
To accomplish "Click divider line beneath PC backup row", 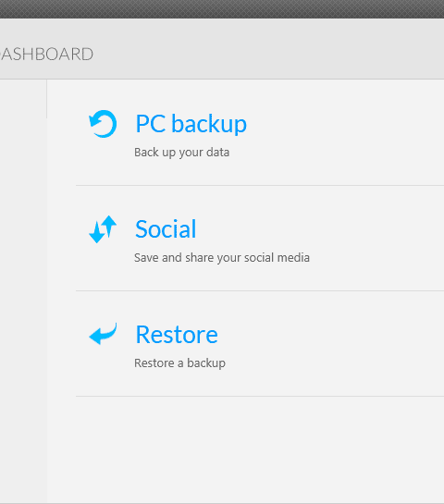I will tap(260, 186).
